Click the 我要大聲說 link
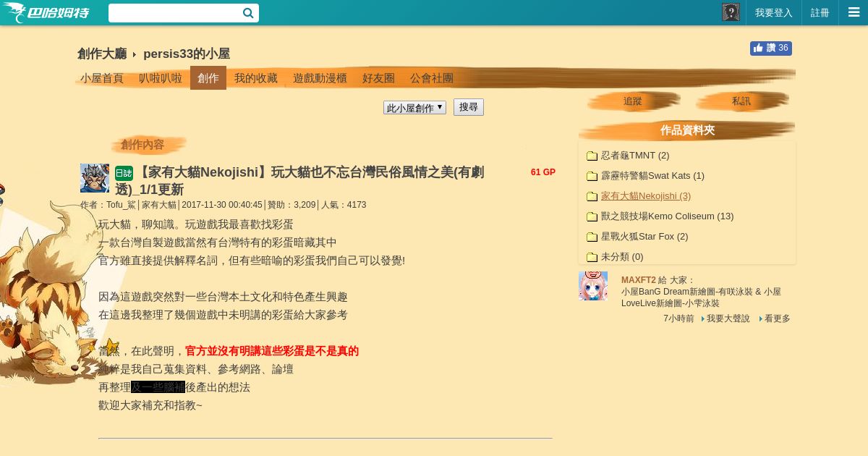 click(x=728, y=318)
